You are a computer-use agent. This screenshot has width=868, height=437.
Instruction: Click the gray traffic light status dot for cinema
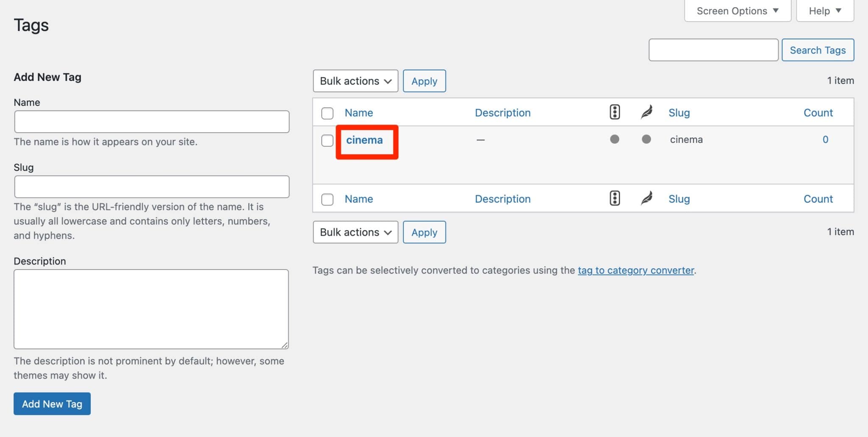(615, 139)
